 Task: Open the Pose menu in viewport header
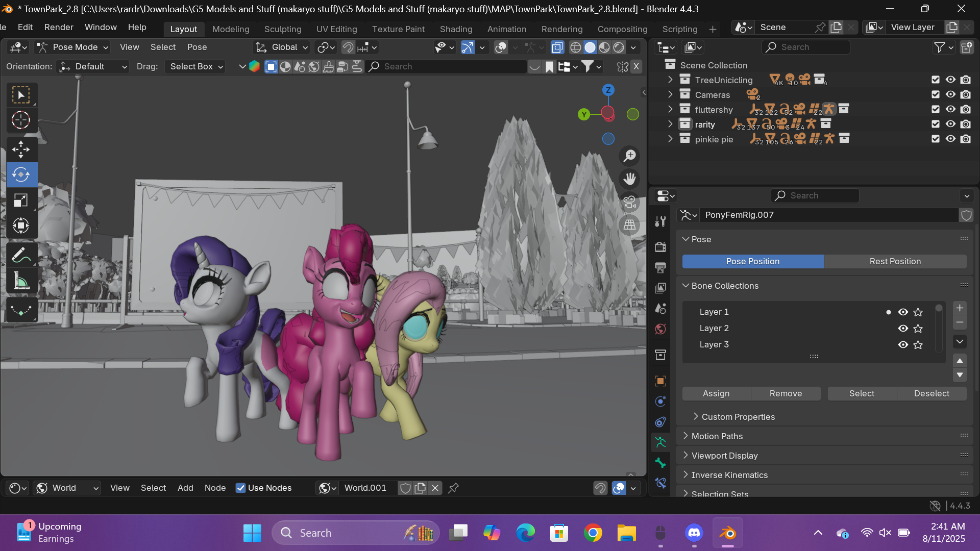click(197, 47)
